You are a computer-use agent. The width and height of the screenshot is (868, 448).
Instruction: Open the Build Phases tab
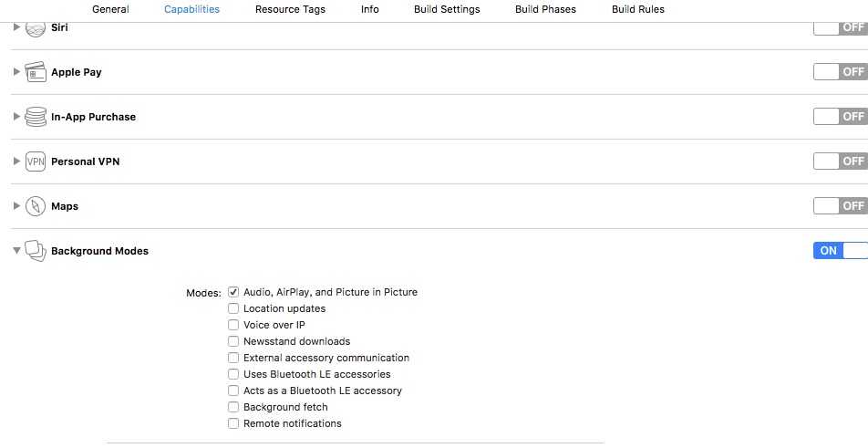(545, 9)
